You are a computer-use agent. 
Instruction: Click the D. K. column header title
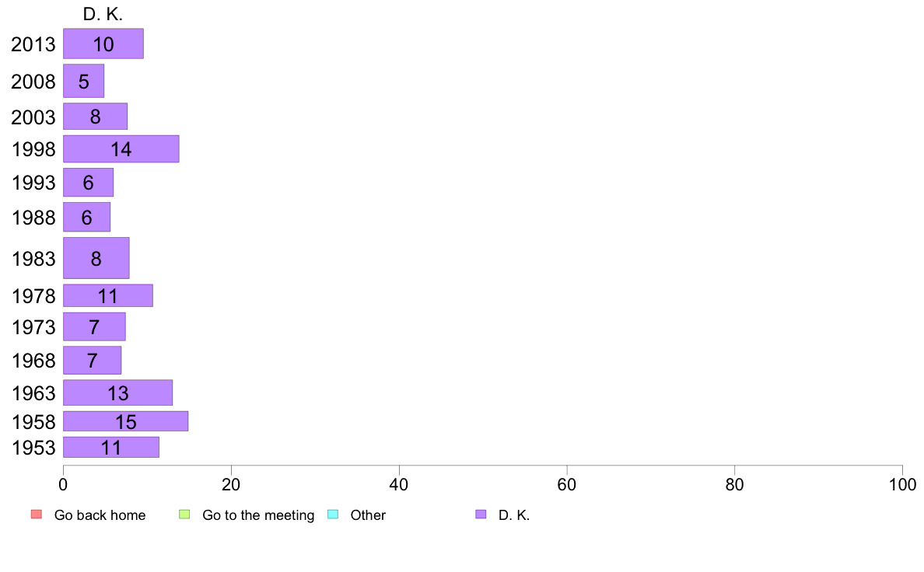point(103,14)
